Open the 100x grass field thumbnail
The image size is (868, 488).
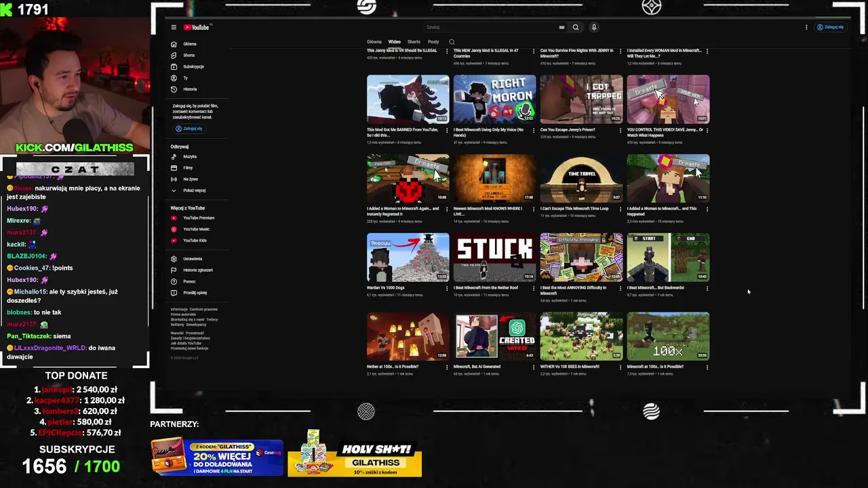coord(668,336)
